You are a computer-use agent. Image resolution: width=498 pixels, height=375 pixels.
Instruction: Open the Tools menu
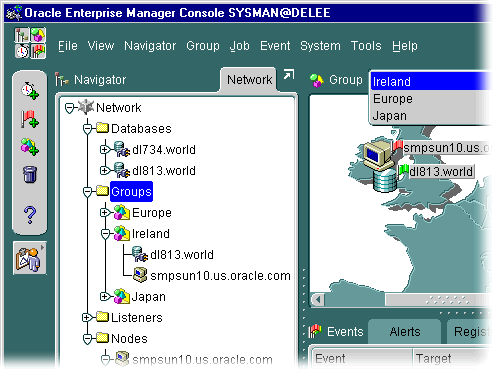click(366, 46)
